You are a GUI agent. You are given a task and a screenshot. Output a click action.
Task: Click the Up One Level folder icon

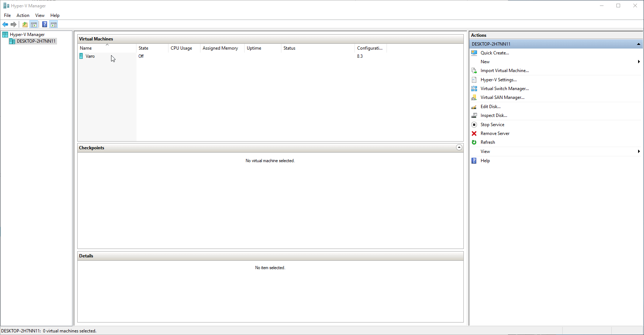coord(25,25)
